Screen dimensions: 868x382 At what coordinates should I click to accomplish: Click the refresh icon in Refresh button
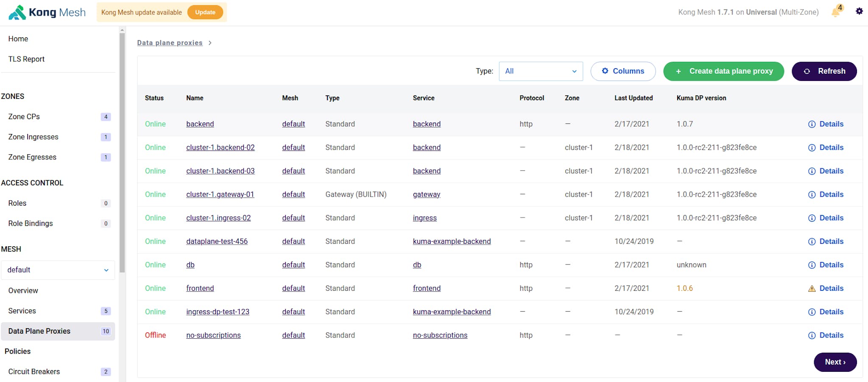pos(807,71)
